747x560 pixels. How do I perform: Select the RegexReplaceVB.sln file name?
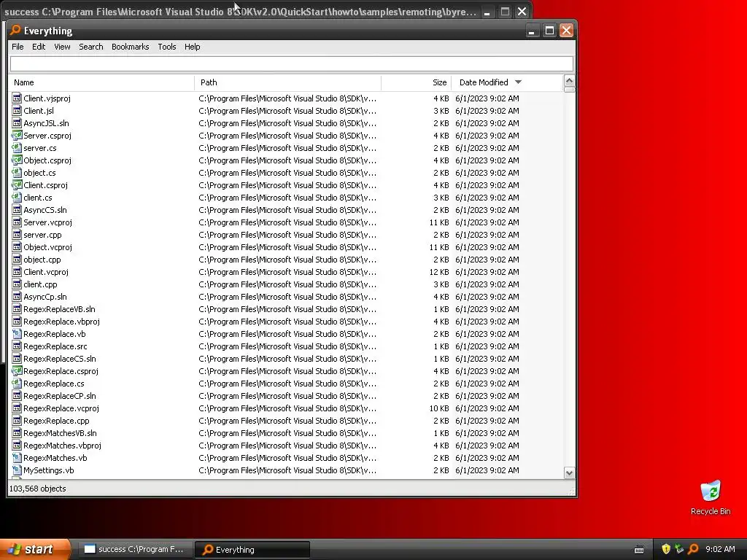pos(59,309)
